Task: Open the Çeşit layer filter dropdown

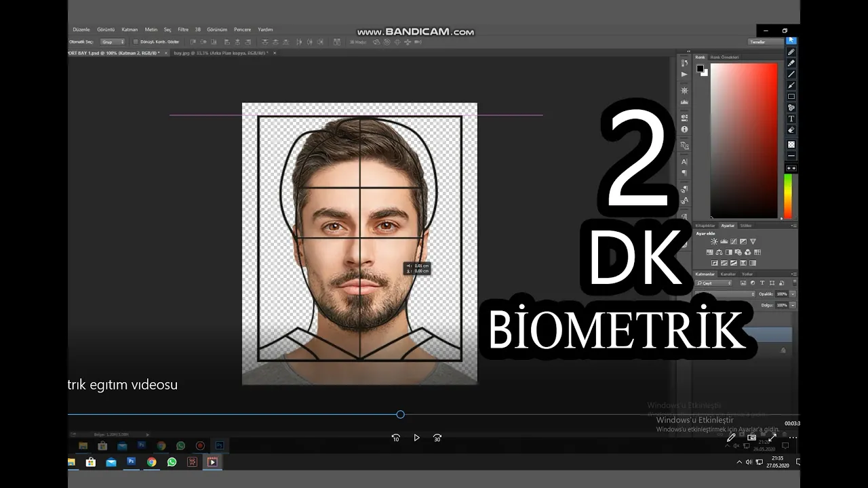Action: 713,283
